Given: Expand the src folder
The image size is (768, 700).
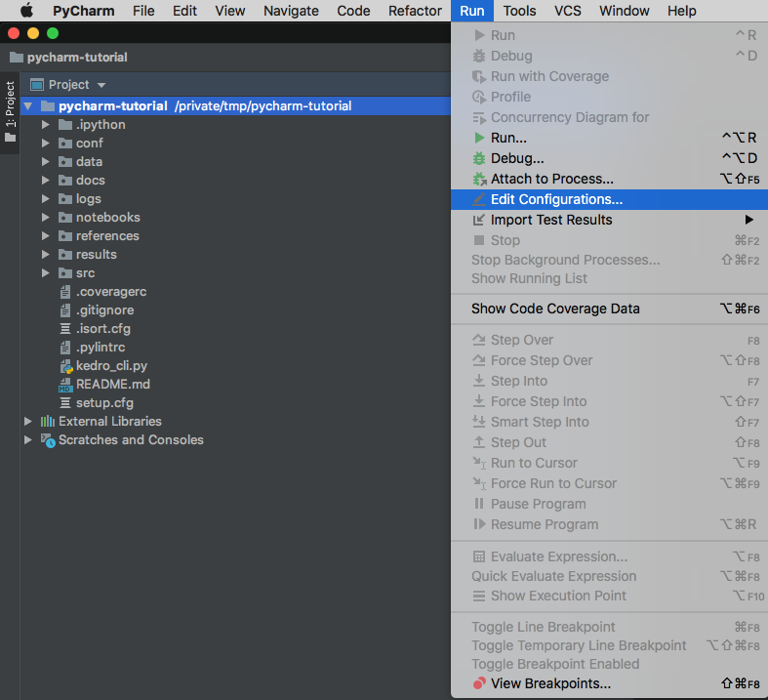Looking at the screenshot, I should (x=46, y=273).
